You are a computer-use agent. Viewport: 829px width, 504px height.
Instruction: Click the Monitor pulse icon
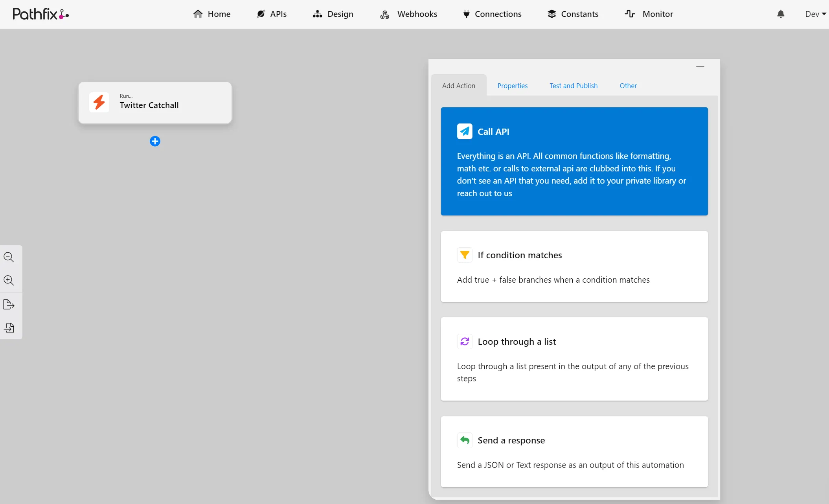tap(630, 14)
